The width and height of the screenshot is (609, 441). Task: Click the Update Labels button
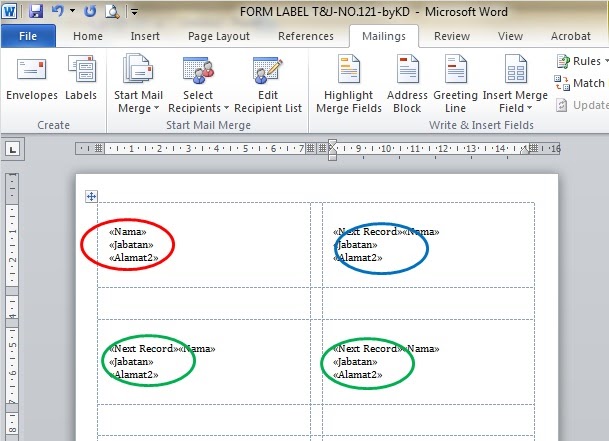pyautogui.click(x=581, y=105)
